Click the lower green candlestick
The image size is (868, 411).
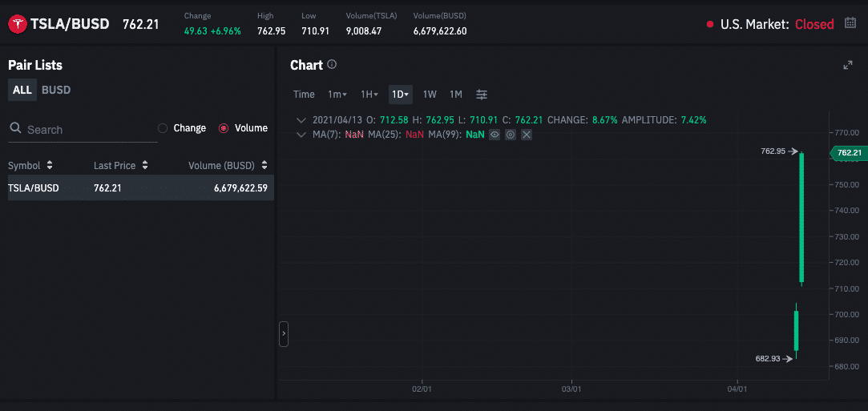pyautogui.click(x=796, y=330)
